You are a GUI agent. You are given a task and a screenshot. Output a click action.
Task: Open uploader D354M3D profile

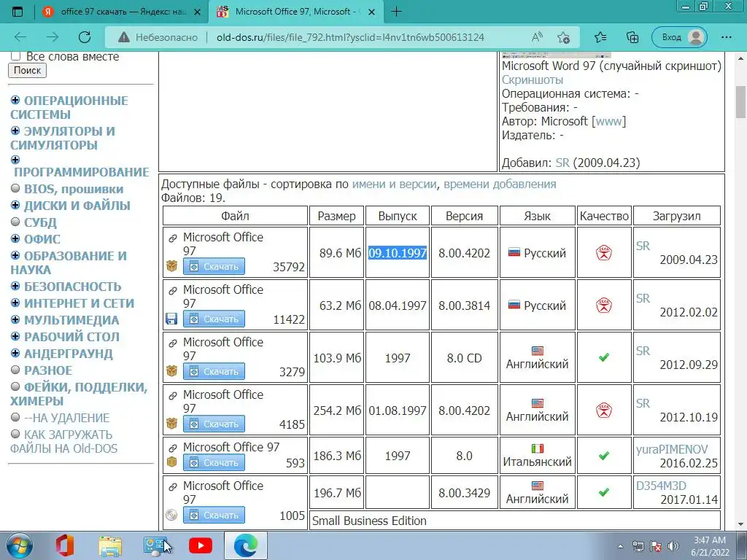[x=661, y=486]
